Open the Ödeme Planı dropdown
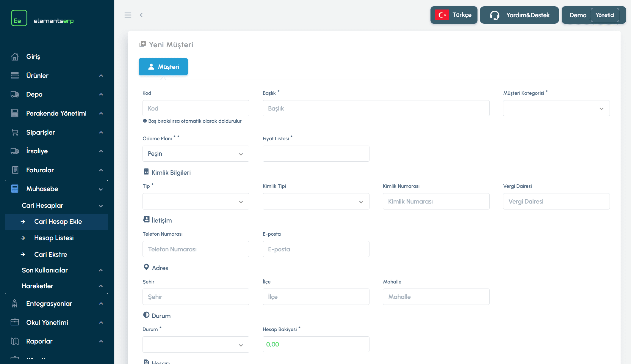The height and width of the screenshot is (364, 631). tap(195, 154)
